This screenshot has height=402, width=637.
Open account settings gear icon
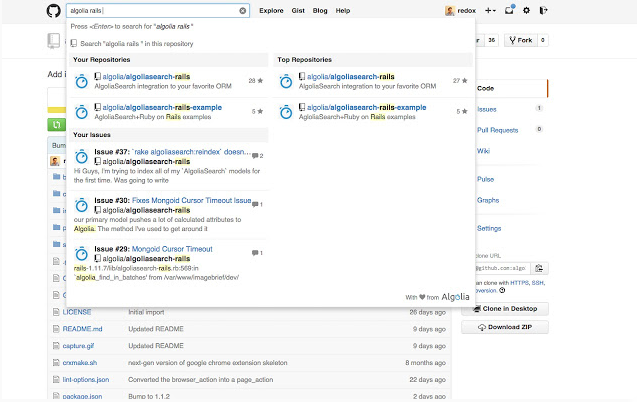[x=526, y=11]
